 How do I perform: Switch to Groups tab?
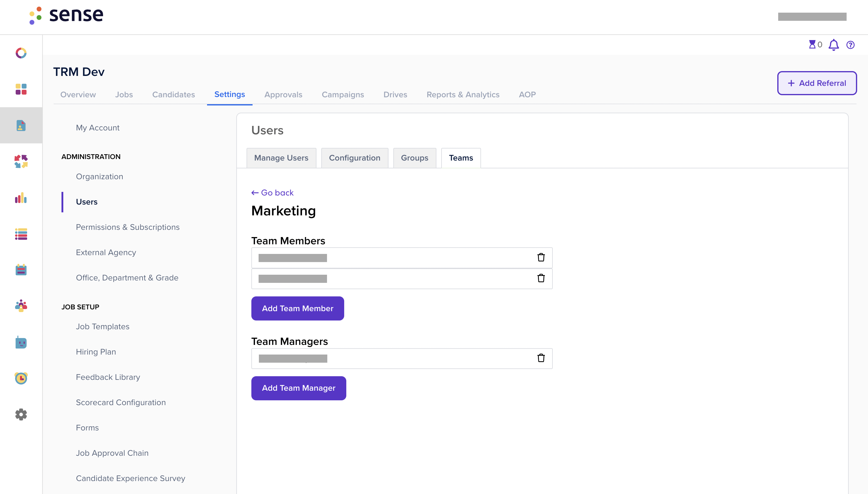pos(414,158)
